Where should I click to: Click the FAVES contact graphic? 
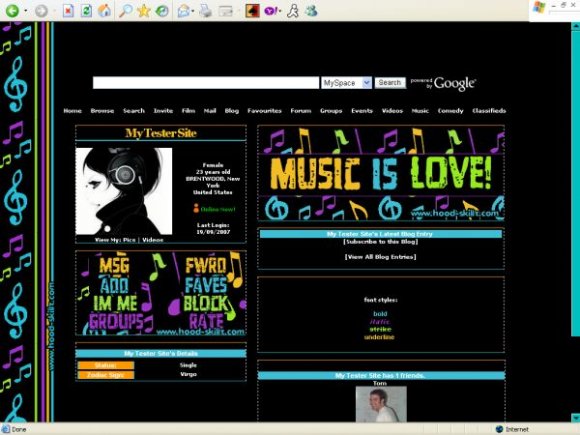(x=206, y=285)
